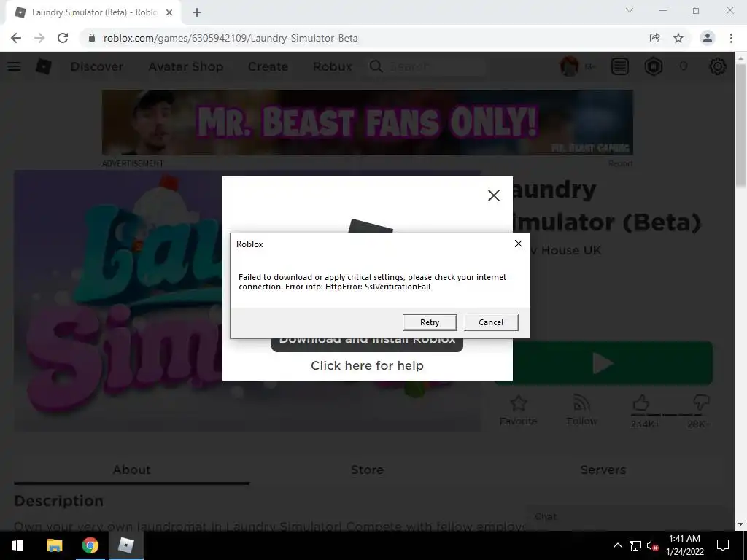Follow the game with the Follow icon
The height and width of the screenshot is (560, 747).
(x=581, y=404)
